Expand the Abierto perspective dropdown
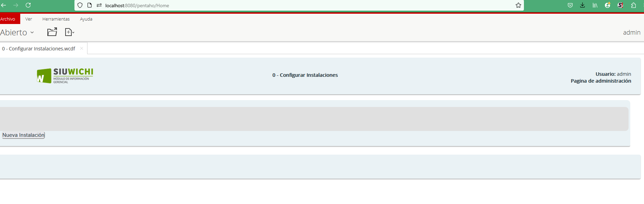644x204 pixels. click(x=17, y=32)
